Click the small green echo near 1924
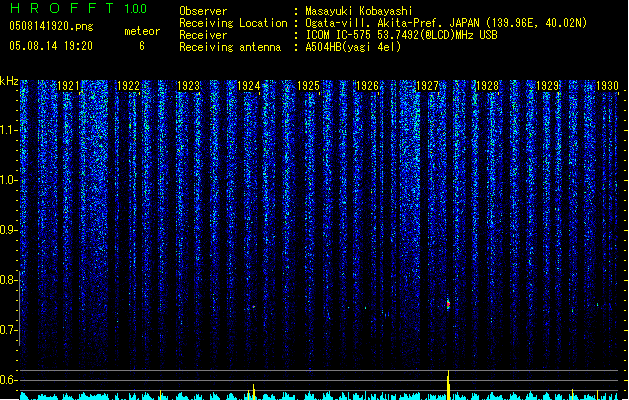 click(254, 307)
